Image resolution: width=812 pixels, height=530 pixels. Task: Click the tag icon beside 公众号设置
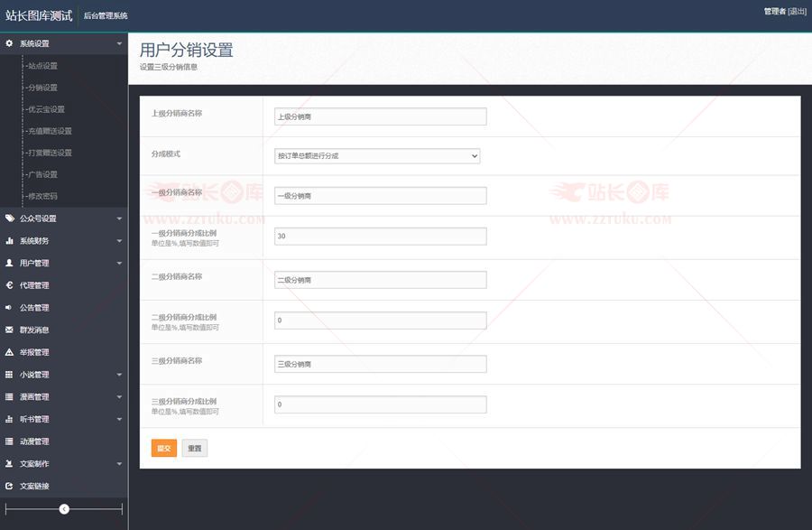point(9,219)
